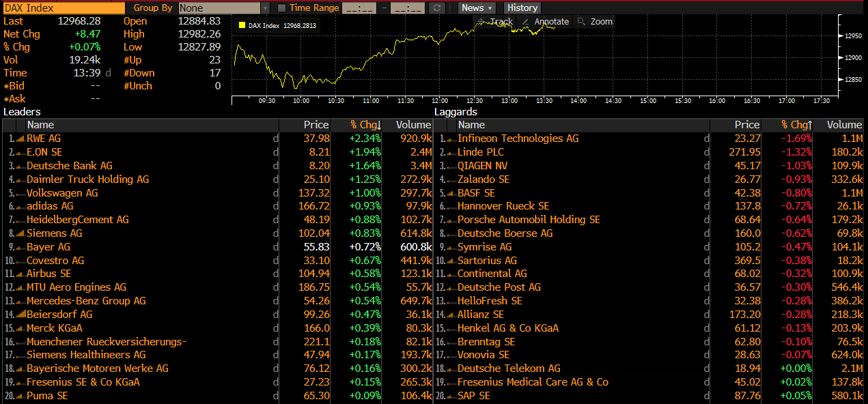The image size is (868, 404).
Task: Click the mini bar-chart icon beside RWE AG
Action: point(20,139)
